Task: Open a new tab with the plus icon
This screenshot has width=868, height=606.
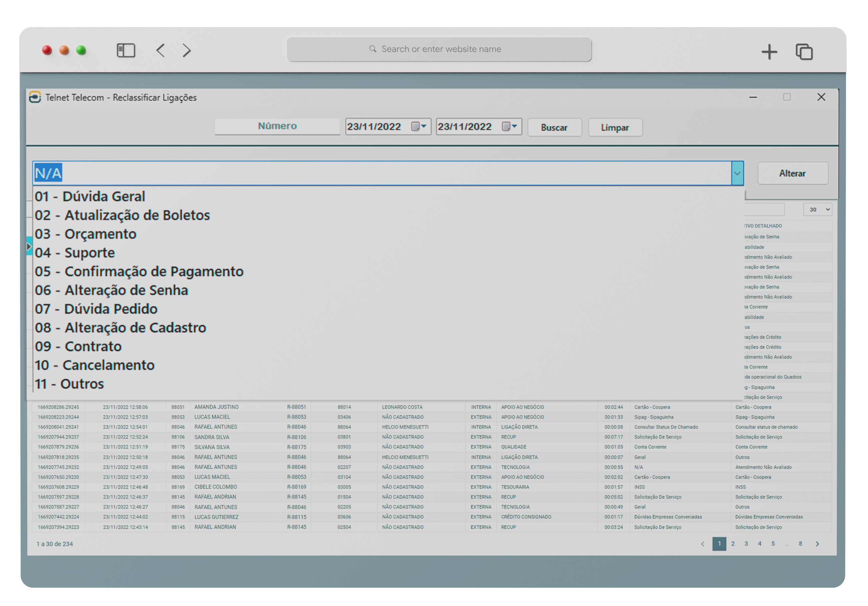Action: 769,52
